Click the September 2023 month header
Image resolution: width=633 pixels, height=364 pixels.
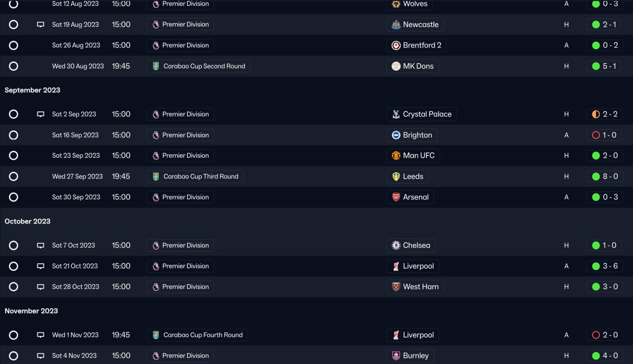point(33,90)
